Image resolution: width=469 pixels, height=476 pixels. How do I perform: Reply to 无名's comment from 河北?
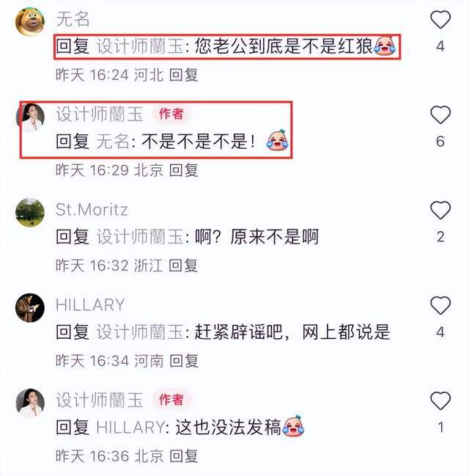pos(184,75)
